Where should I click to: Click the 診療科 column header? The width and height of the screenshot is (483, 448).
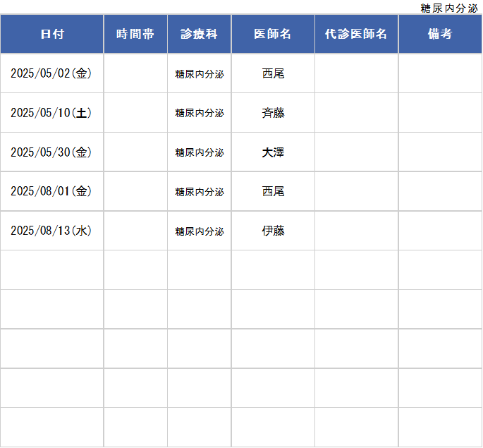[200, 34]
